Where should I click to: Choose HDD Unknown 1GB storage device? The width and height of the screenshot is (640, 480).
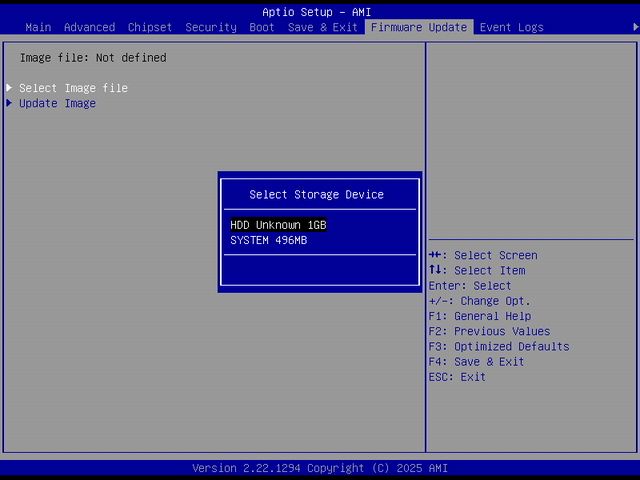pyautogui.click(x=278, y=225)
